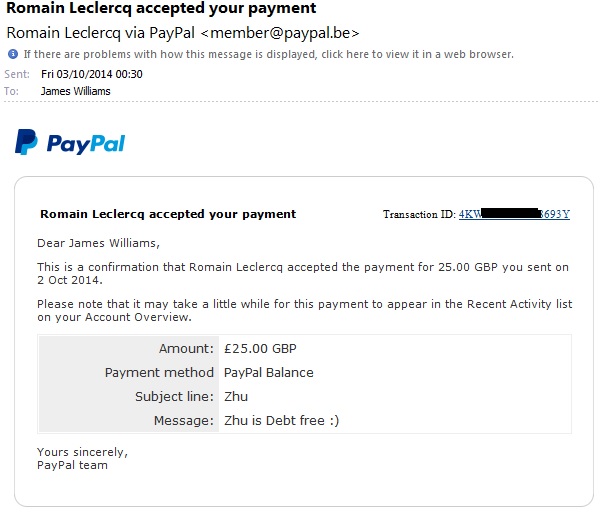Image resolution: width=600 pixels, height=517 pixels.
Task: Click info bar to view in web browser
Action: [x=268, y=54]
